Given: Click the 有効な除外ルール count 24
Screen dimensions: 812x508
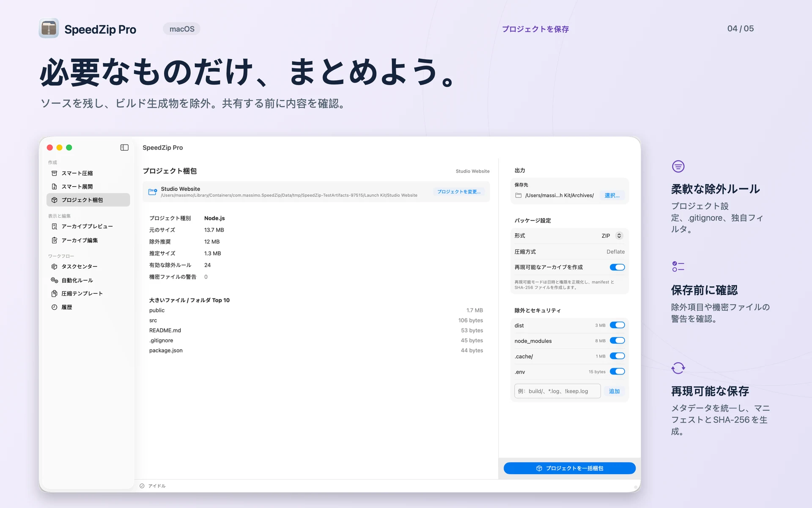Looking at the screenshot, I should (x=207, y=265).
